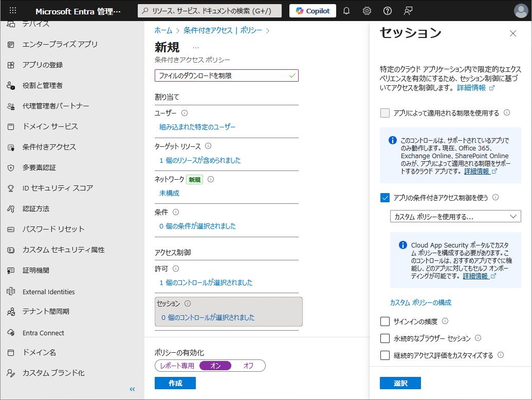Click the top search box リソース、サービス
The height and width of the screenshot is (400, 532).
210,11
